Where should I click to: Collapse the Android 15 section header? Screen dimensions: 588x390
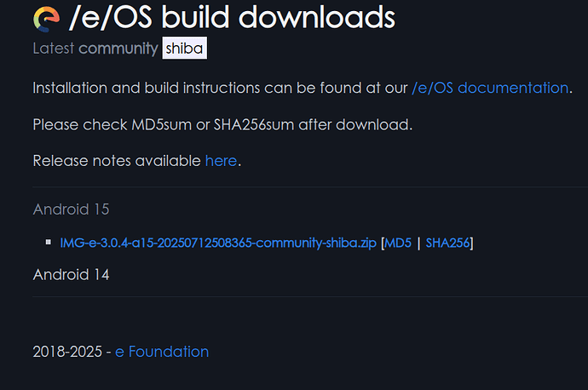[x=72, y=209]
